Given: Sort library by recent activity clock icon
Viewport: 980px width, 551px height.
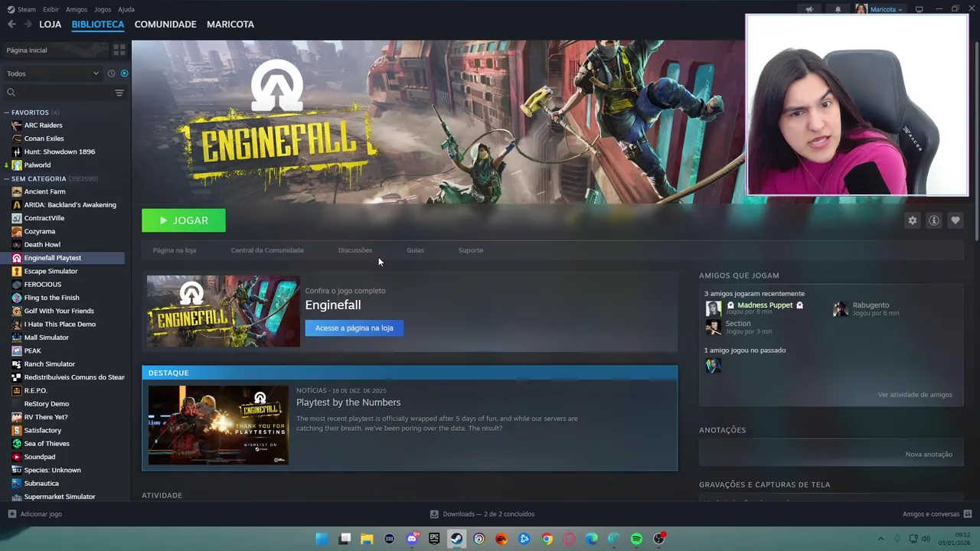Looking at the screenshot, I should (x=111, y=73).
